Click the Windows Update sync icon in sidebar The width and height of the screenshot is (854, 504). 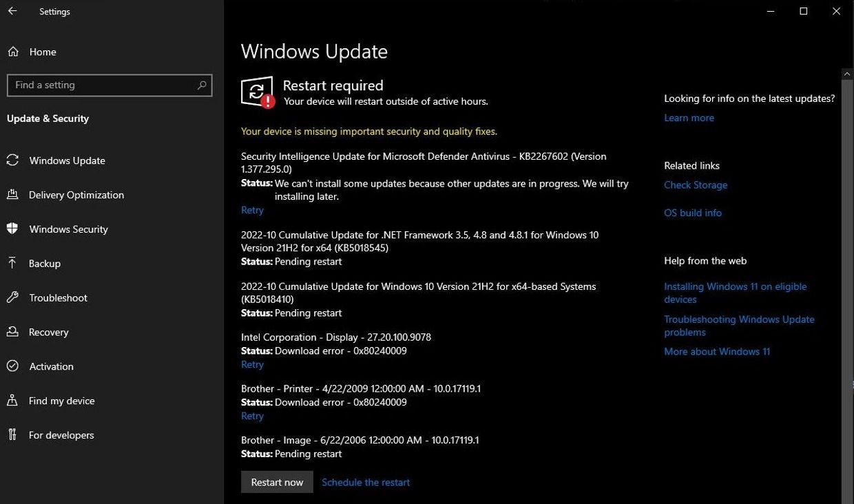(x=12, y=160)
